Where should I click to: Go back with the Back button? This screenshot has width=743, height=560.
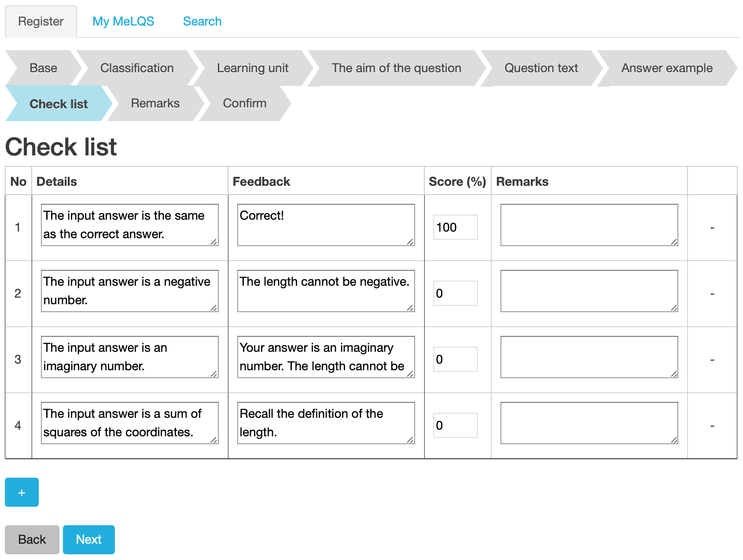[32, 539]
